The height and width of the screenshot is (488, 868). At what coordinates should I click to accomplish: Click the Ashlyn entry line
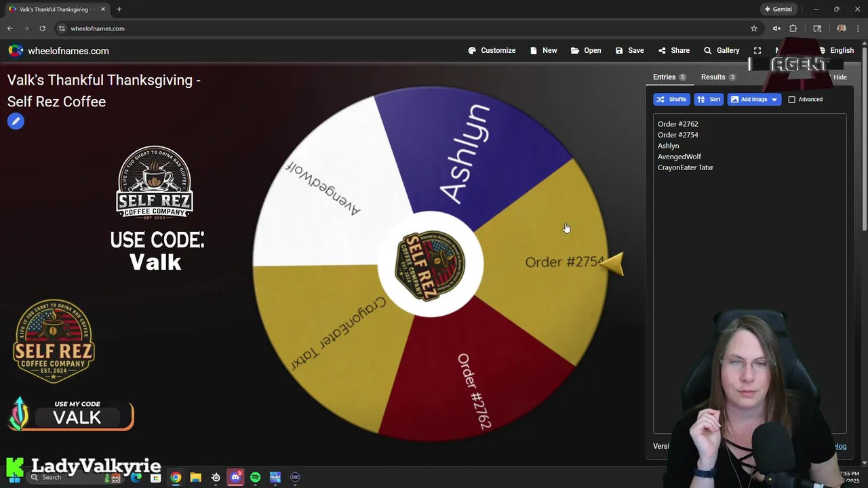[x=668, y=146]
